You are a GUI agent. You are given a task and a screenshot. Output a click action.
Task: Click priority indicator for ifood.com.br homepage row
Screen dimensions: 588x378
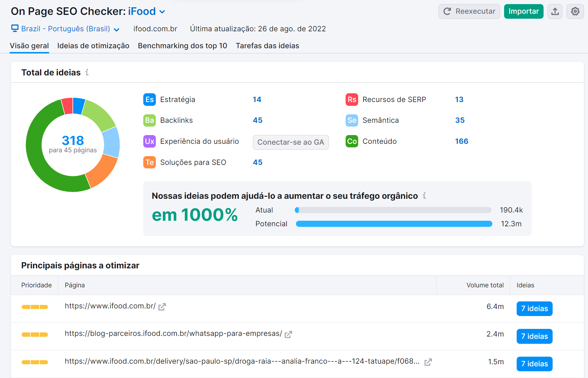[x=35, y=307]
